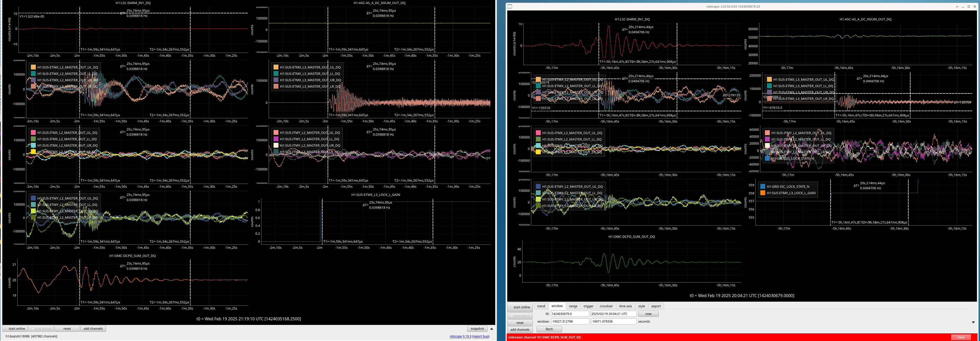Click the t0 GPS time field 1424030679.0
The height and width of the screenshot is (341, 980).
570,314
